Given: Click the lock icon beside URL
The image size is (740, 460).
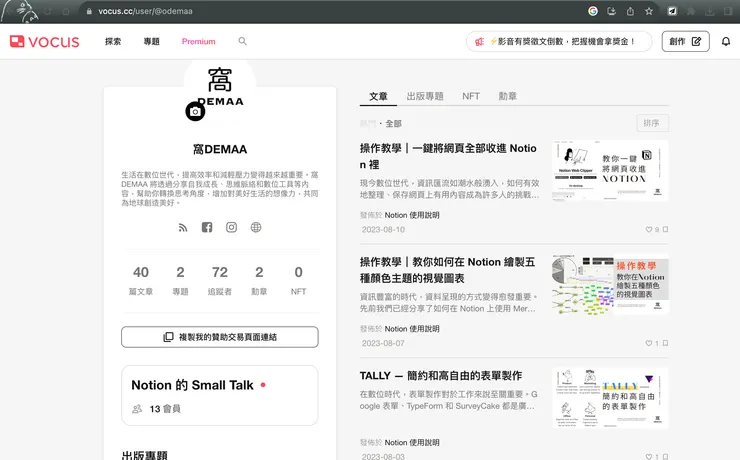Looking at the screenshot, I should tap(89, 11).
